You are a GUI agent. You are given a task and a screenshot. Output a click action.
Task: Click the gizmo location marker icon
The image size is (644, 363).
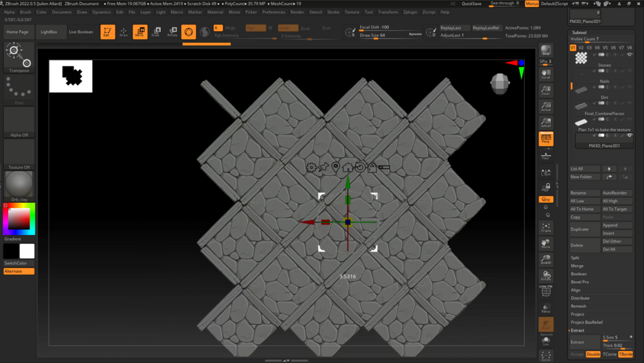click(336, 167)
